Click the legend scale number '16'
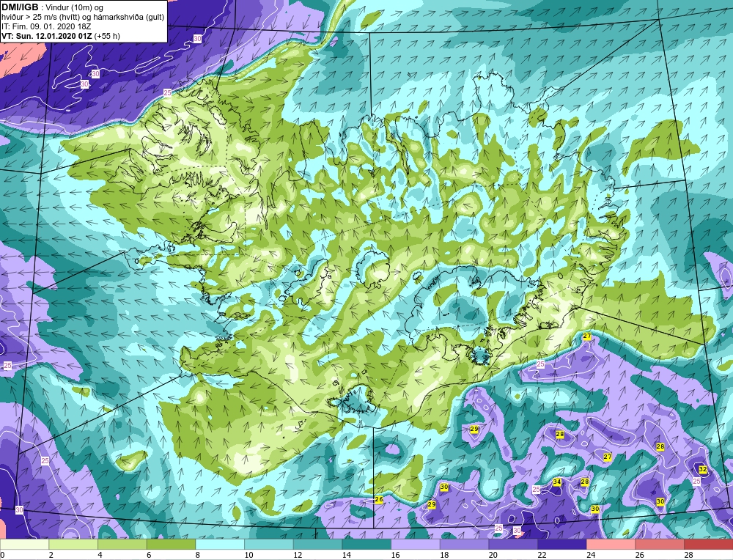The width and height of the screenshot is (733, 560). (x=395, y=555)
